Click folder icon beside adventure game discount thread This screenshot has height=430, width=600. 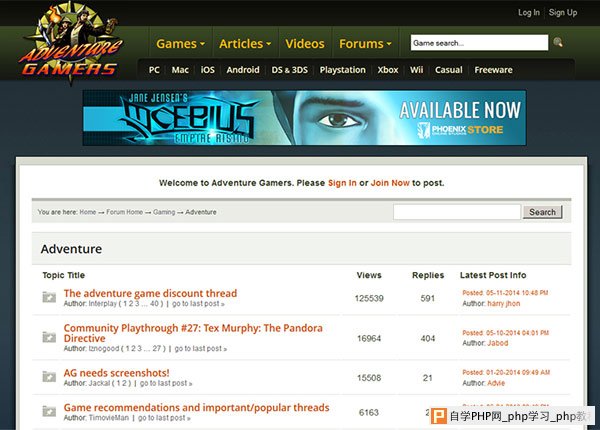[x=49, y=297]
